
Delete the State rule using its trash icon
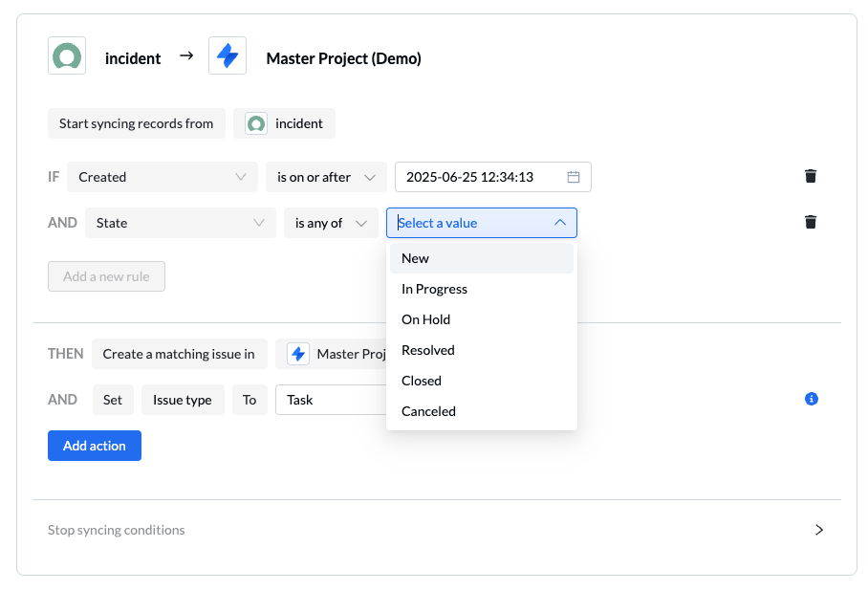[811, 221]
